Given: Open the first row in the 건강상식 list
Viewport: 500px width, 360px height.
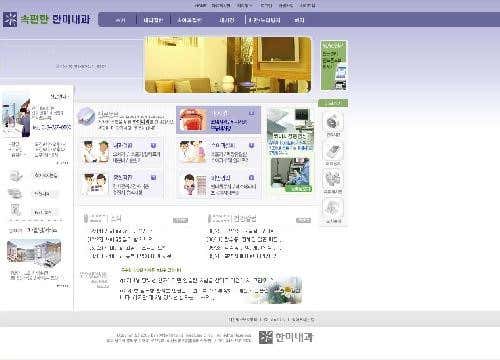Looking at the screenshot, I should pos(241,231).
